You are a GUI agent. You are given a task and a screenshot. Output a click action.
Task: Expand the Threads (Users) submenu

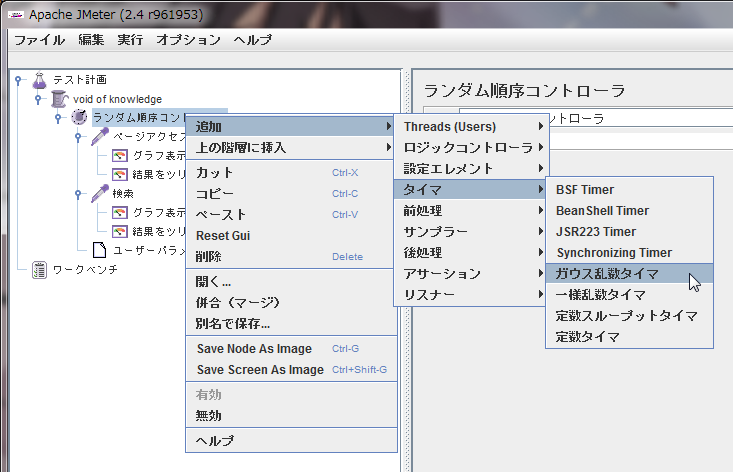coord(471,127)
